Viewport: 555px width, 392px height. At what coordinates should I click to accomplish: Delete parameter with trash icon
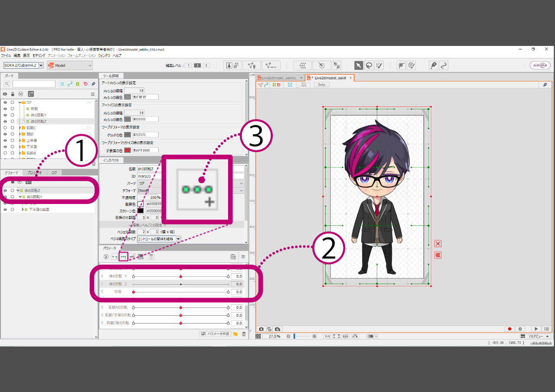pyautogui.click(x=244, y=334)
